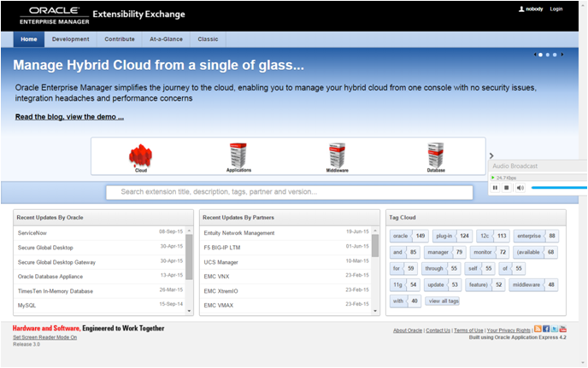Go to next banner slide arrow
The height and width of the screenshot is (368, 588).
tap(562, 55)
